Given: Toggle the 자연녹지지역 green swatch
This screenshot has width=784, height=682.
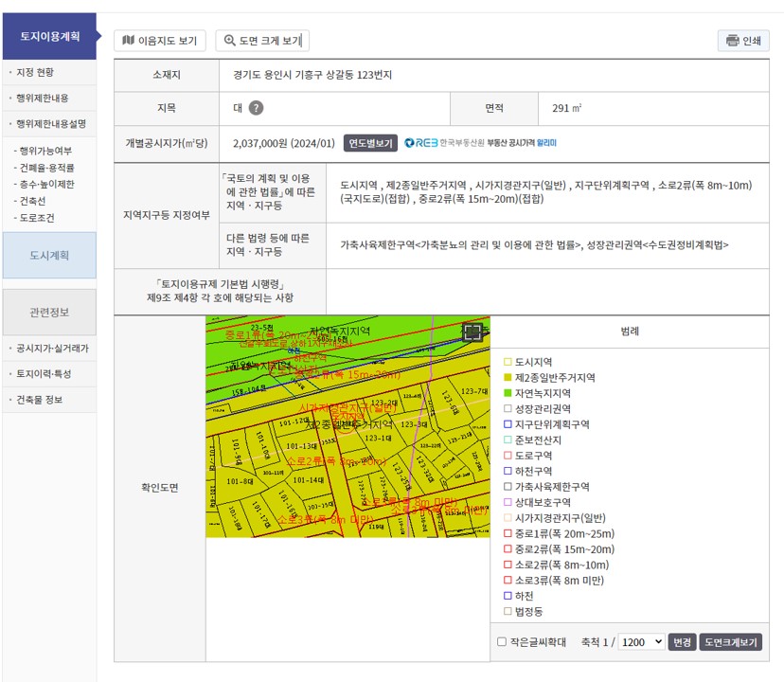Looking at the screenshot, I should tap(508, 393).
